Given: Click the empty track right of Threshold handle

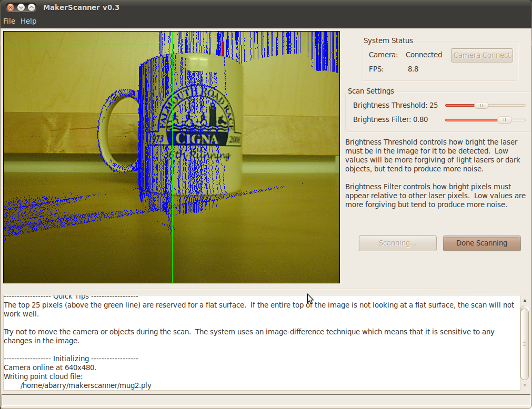Looking at the screenshot, I should [506, 105].
